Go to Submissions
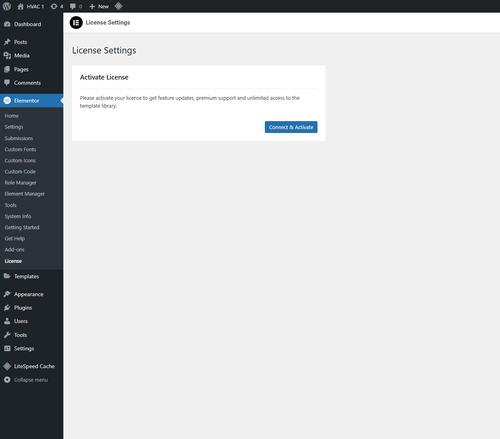Image resolution: width=500 pixels, height=439 pixels. 19,138
